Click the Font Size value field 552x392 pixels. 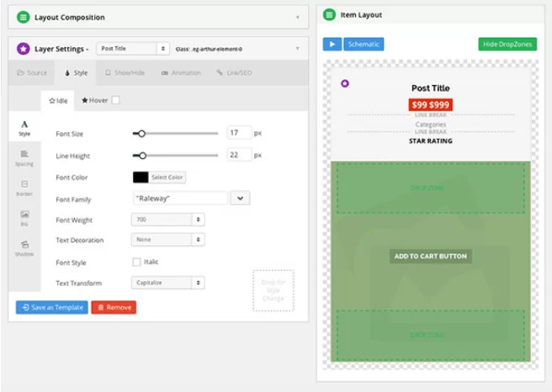pyautogui.click(x=239, y=133)
